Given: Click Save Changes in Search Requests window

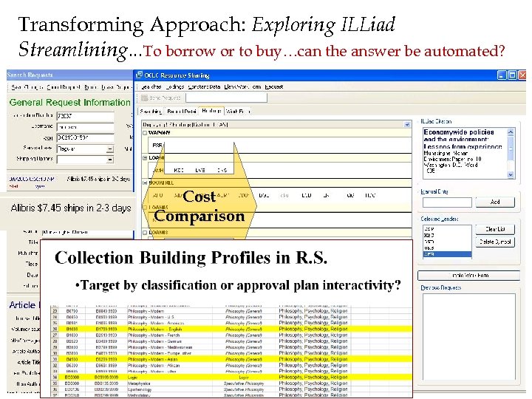Looking at the screenshot, I should pos(27,87).
